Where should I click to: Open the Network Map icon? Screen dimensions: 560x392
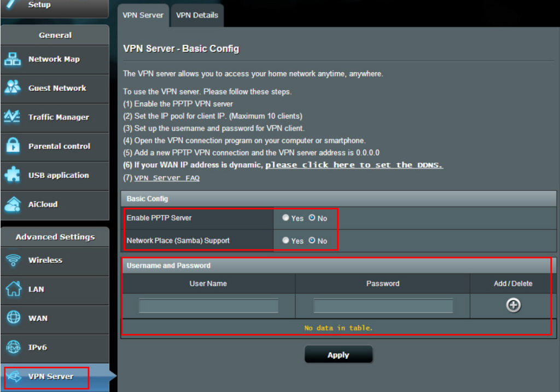pos(13,59)
